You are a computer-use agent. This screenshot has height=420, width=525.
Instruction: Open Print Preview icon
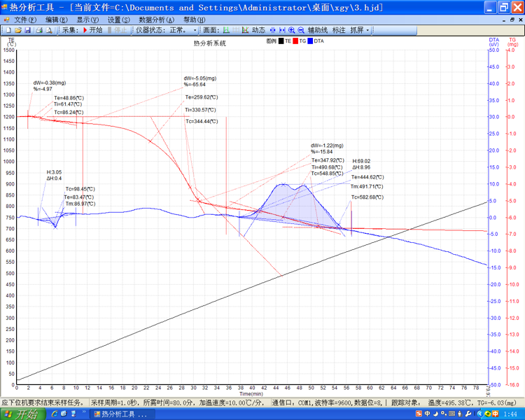(49, 30)
